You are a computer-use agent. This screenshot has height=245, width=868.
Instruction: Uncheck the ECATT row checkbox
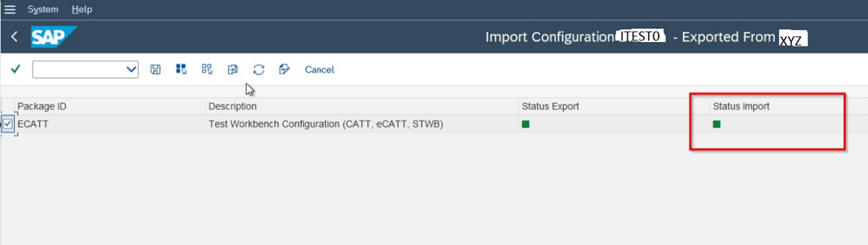(8, 124)
